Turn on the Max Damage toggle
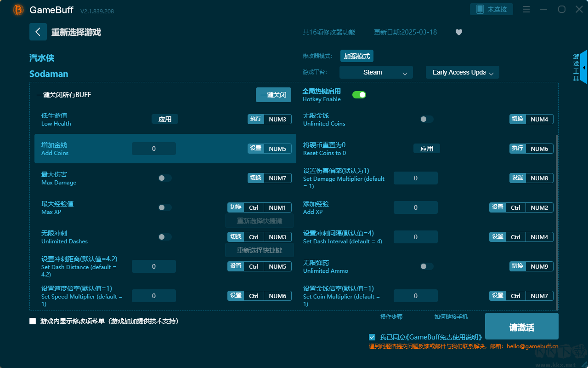 click(x=165, y=178)
